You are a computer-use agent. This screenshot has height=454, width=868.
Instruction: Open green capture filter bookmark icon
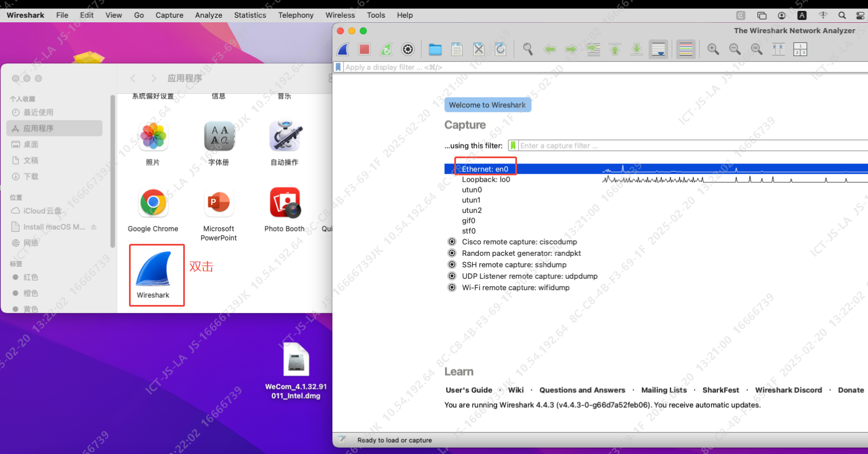[513, 146]
